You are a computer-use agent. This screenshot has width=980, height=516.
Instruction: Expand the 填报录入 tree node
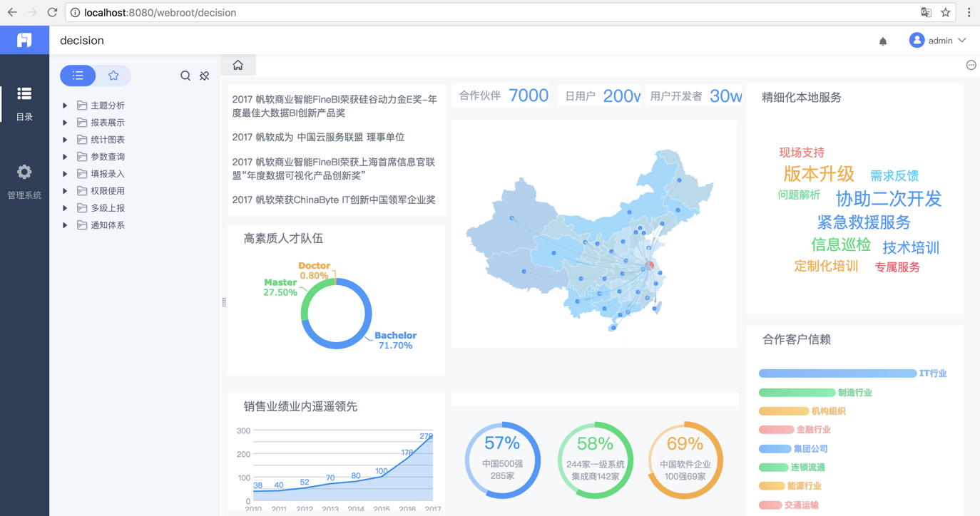click(x=65, y=174)
